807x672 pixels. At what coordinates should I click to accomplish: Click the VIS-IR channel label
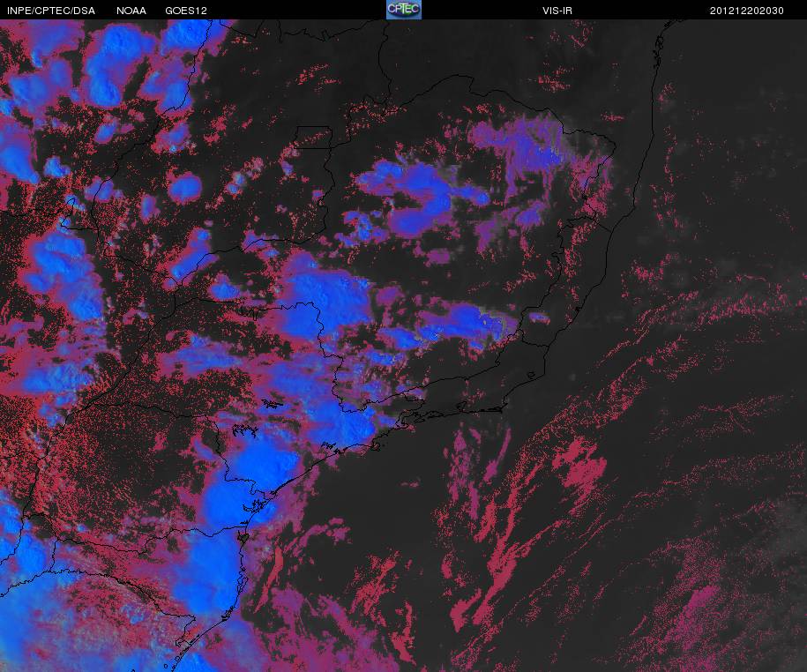(557, 11)
